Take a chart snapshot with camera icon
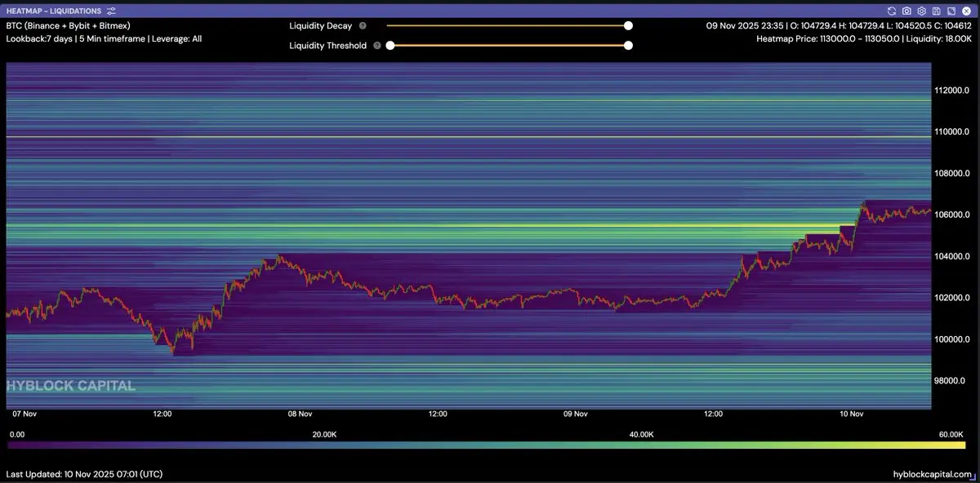 click(907, 11)
